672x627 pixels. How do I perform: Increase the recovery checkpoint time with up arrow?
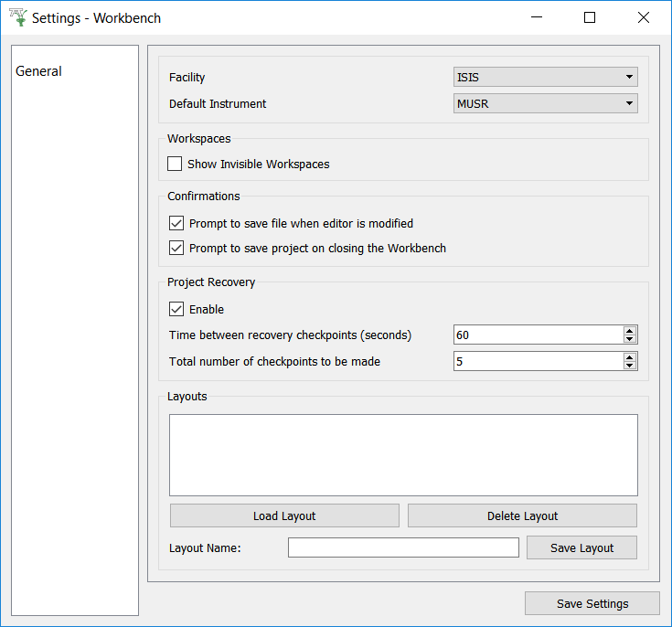point(629,331)
